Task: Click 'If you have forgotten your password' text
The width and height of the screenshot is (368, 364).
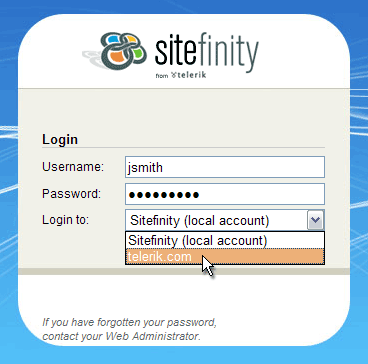Action: click(x=130, y=323)
